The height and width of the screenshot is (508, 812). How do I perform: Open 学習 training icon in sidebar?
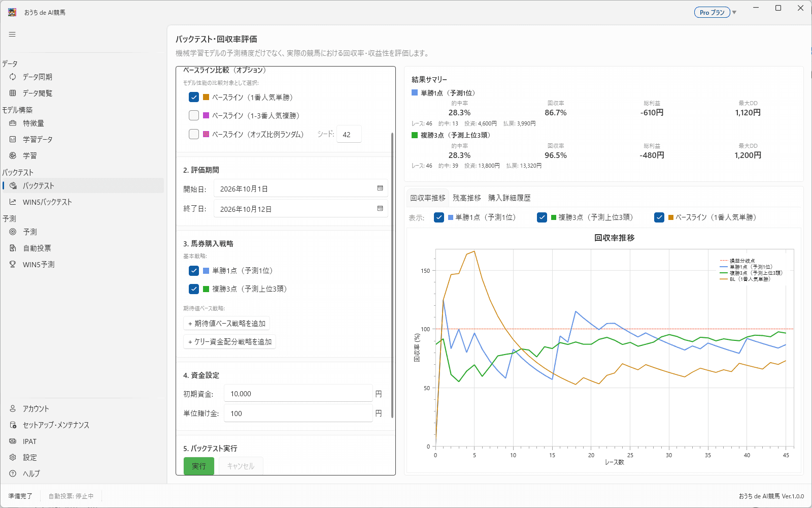tap(13, 155)
